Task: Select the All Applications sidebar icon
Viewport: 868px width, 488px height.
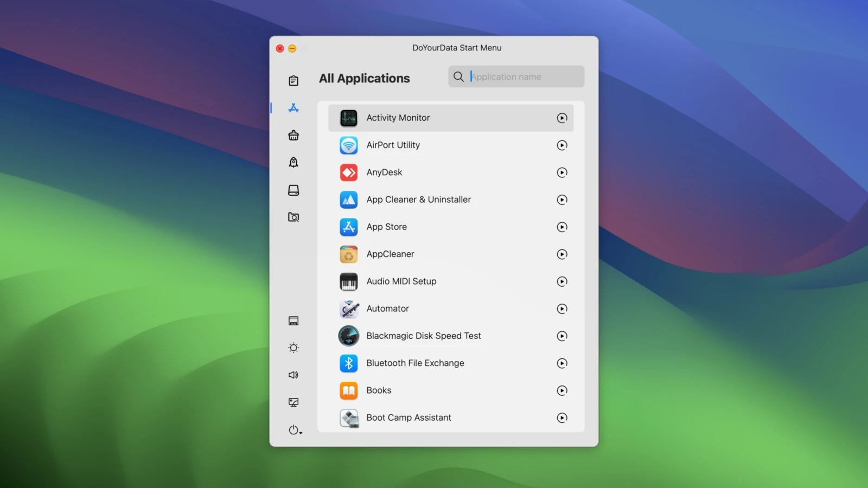Action: point(293,108)
